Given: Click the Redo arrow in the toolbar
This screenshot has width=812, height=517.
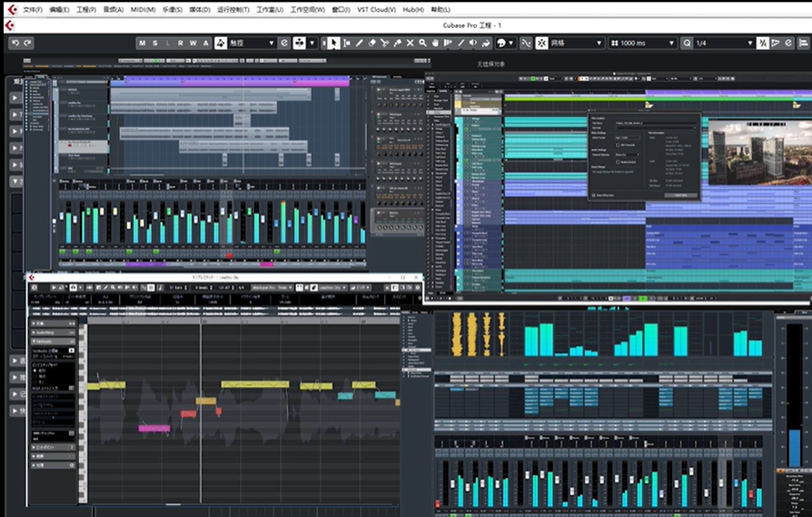Looking at the screenshot, I should [x=28, y=43].
